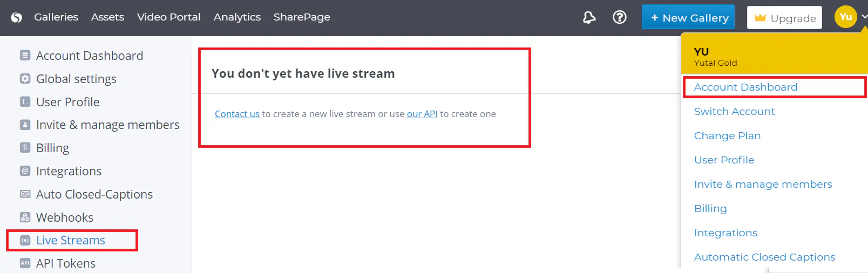
Task: Click the User Profile sidebar icon
Action: click(25, 101)
